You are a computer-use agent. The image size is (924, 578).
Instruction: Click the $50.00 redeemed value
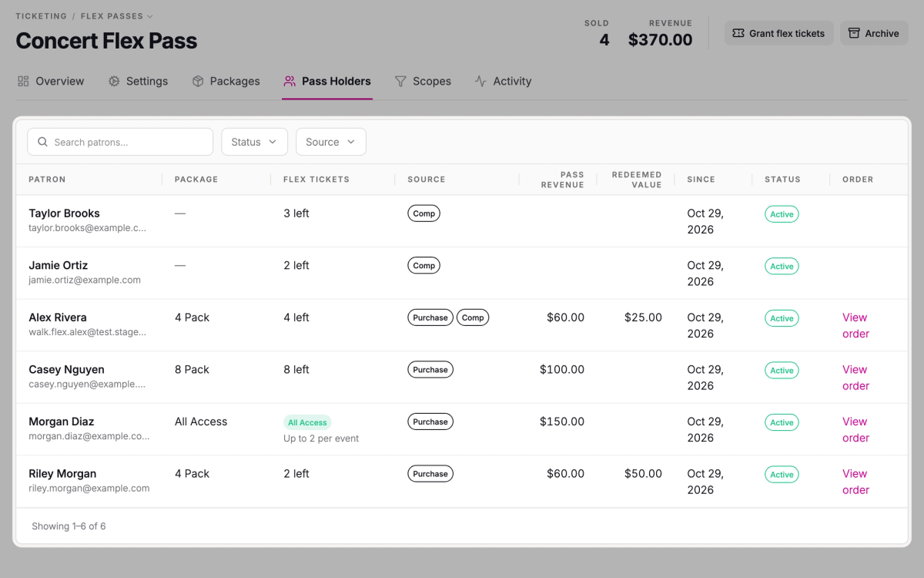643,473
